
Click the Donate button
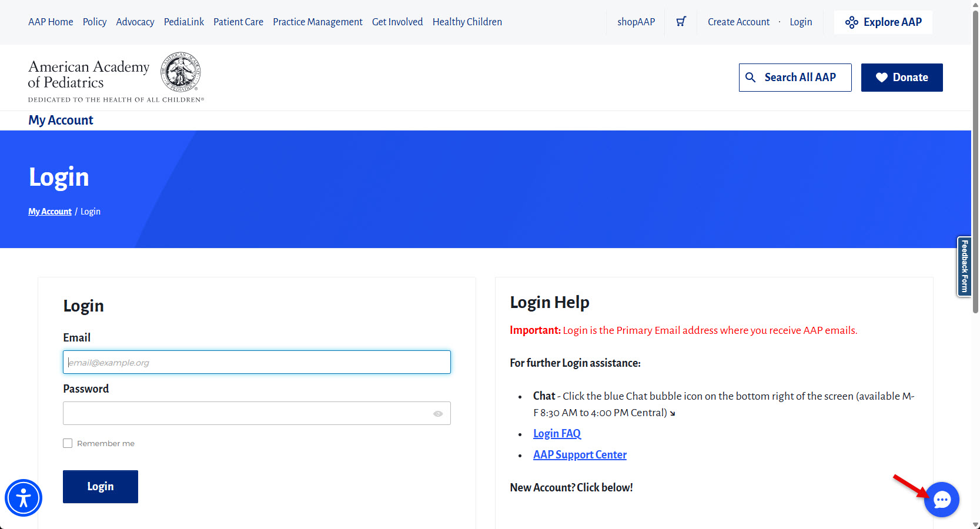902,78
